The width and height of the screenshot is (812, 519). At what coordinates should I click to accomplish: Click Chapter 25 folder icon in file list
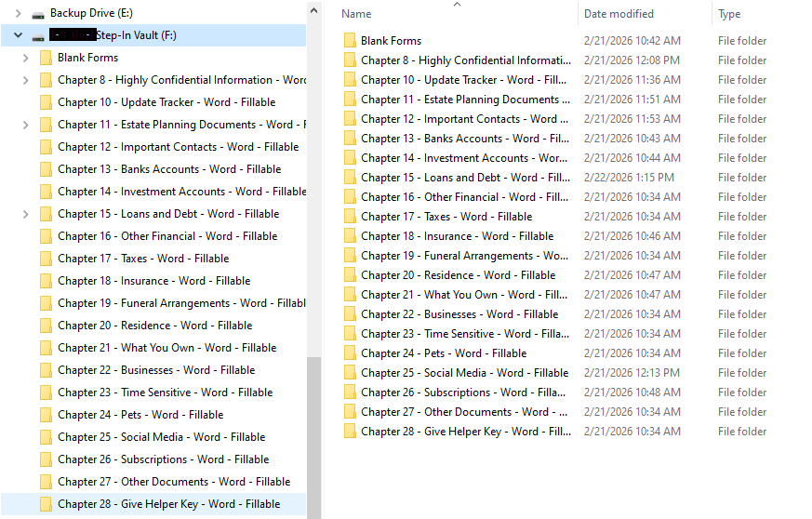pyautogui.click(x=350, y=372)
